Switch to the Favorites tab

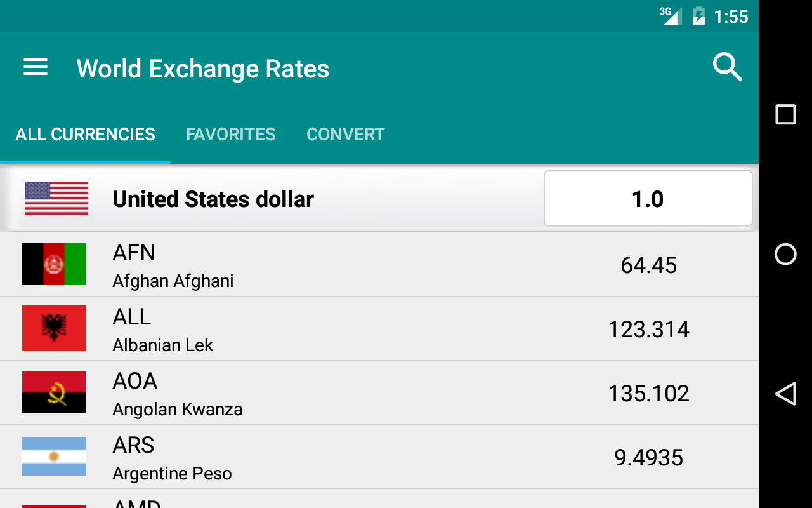tap(231, 135)
